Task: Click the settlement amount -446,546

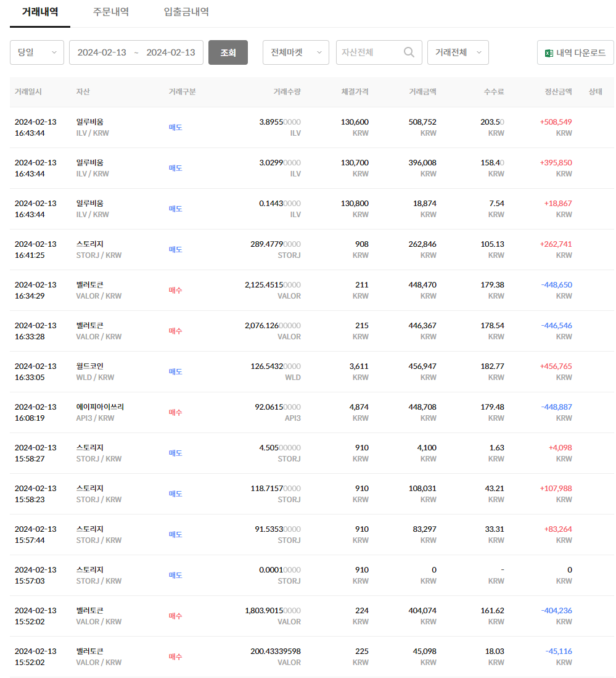Action: click(556, 326)
